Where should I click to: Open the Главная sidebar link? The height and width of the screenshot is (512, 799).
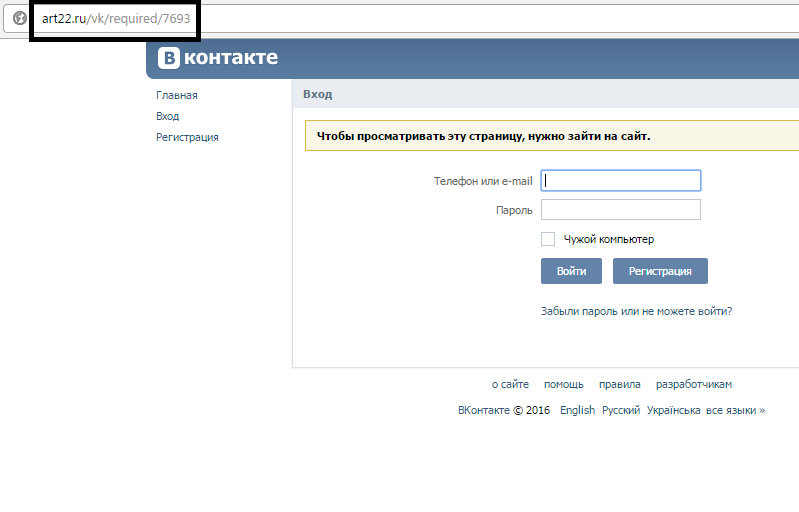tap(177, 95)
